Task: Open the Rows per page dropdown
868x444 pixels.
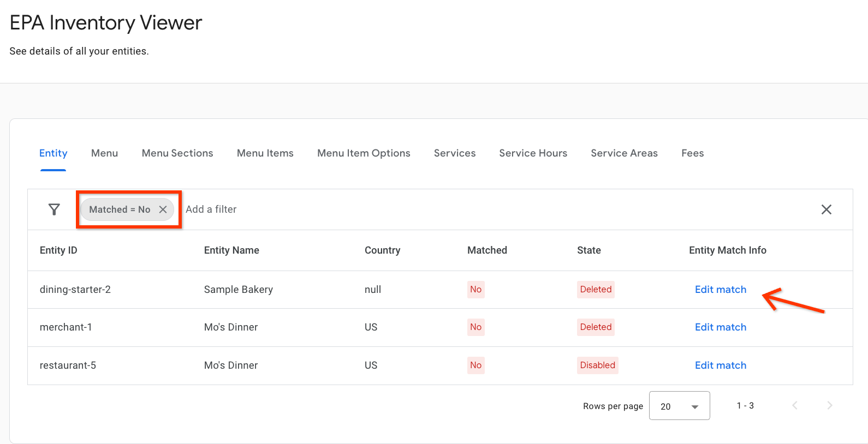Action: coord(679,406)
